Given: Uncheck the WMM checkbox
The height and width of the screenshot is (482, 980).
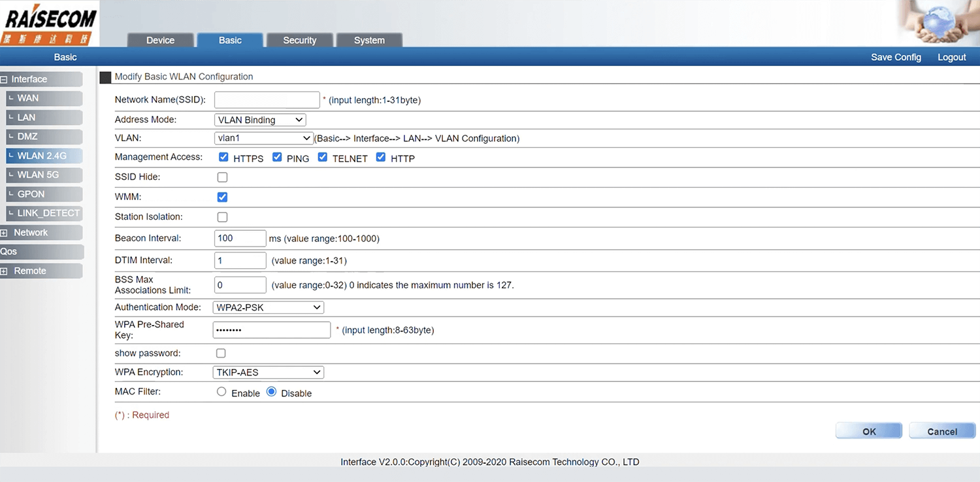Looking at the screenshot, I should pos(222,197).
